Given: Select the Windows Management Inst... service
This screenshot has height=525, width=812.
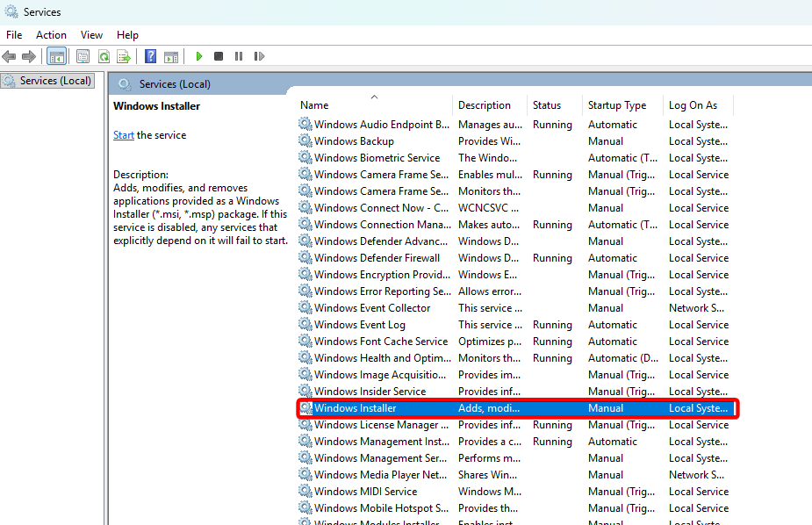Looking at the screenshot, I should pyautogui.click(x=516, y=441).
